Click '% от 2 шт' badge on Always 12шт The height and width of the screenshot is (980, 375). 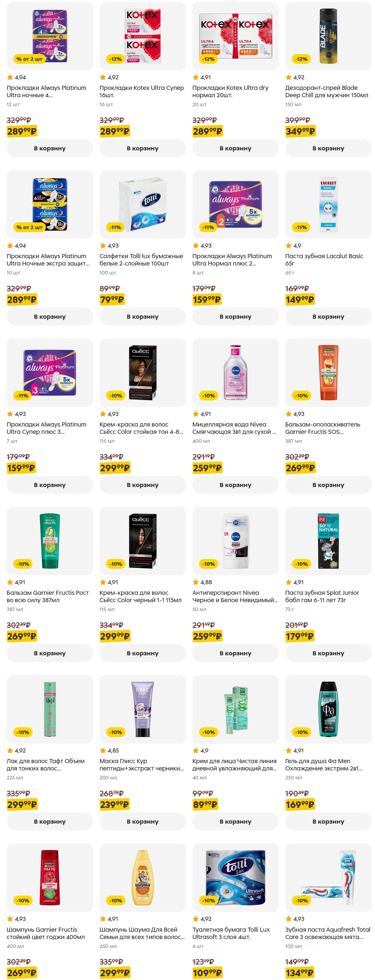29,59
